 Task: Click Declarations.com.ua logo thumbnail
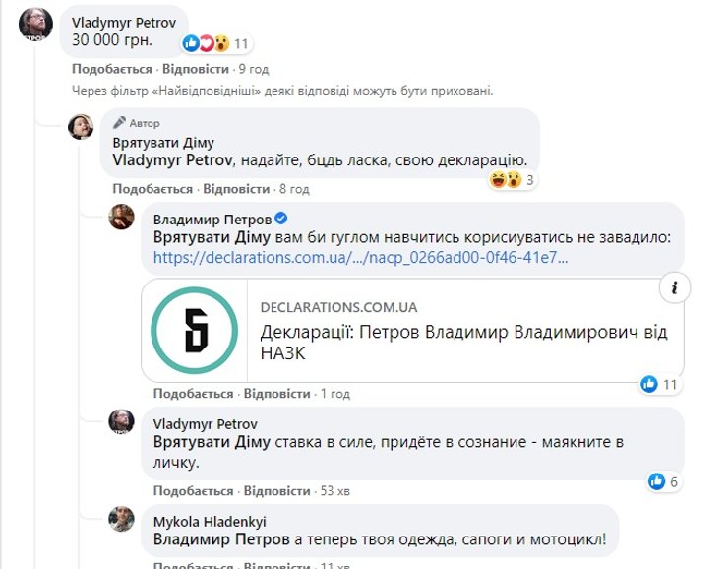(194, 331)
